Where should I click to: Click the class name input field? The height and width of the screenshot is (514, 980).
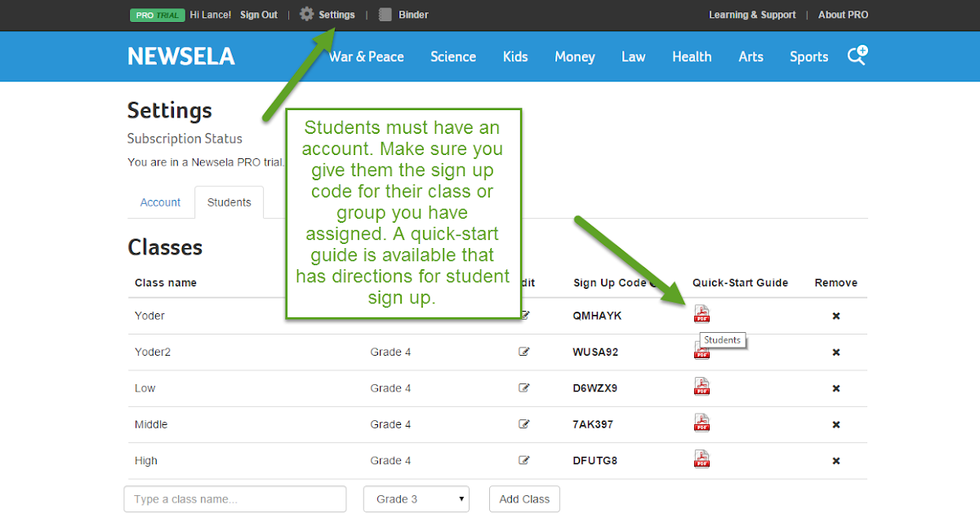(235, 498)
